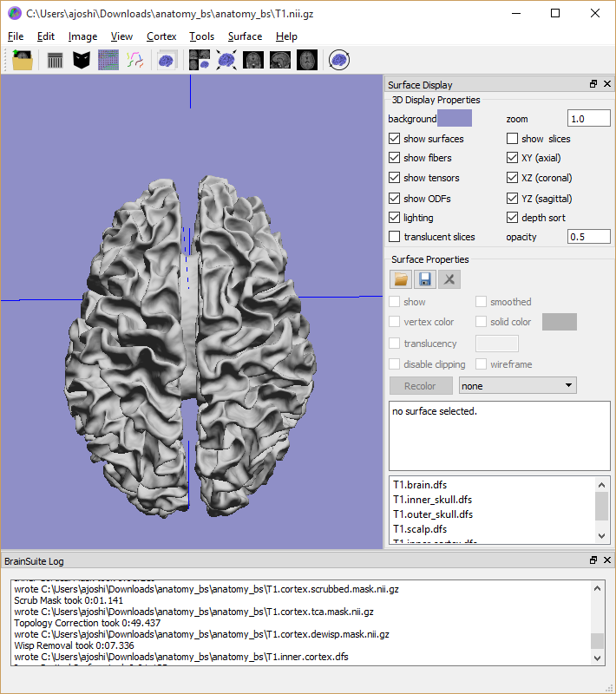Select T1.inner_skull.dfs in the surface list
The height and width of the screenshot is (694, 616).
[x=432, y=500]
